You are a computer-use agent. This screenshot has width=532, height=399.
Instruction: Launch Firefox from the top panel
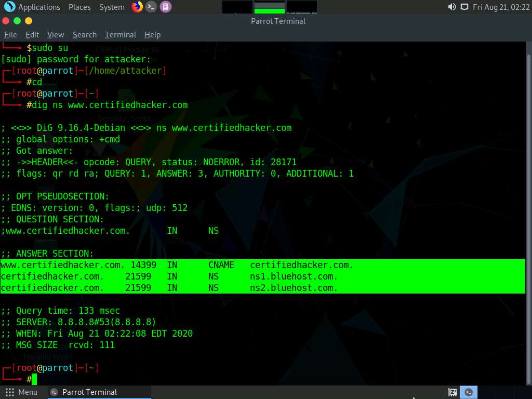(x=137, y=7)
